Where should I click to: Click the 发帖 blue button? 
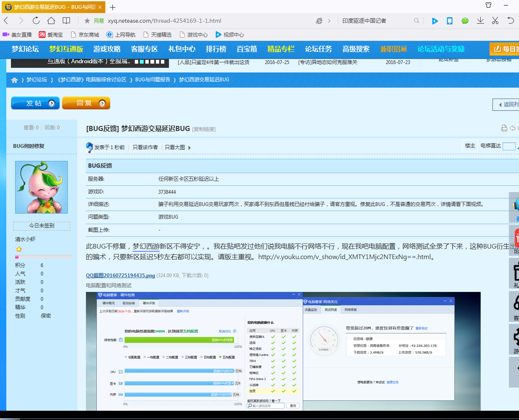coord(35,103)
